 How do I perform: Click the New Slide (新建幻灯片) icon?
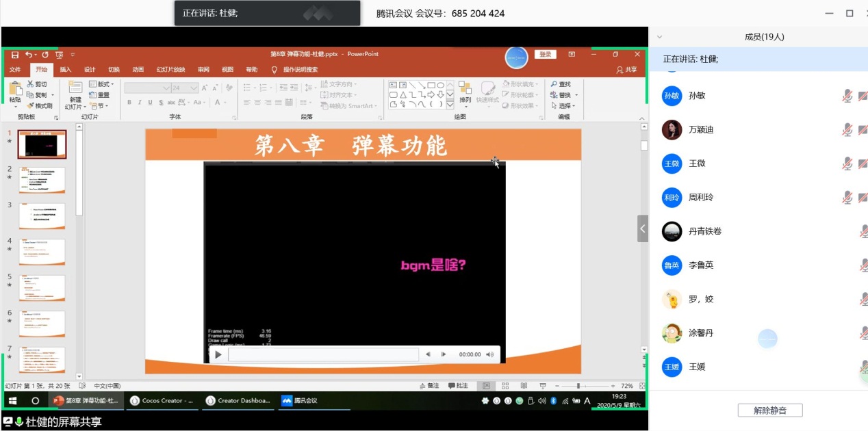click(75, 88)
